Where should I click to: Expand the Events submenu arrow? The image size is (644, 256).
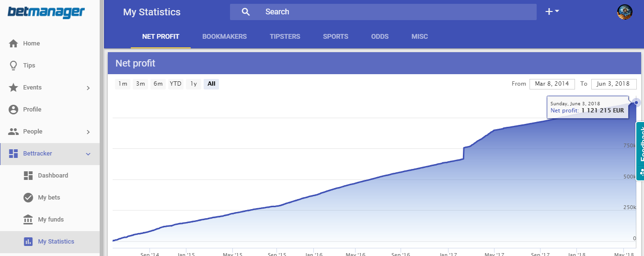click(x=88, y=88)
